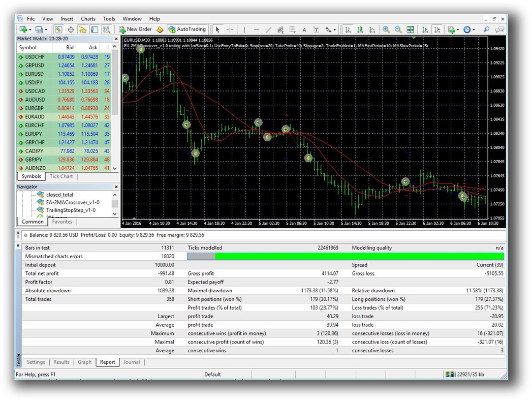This screenshot has height=401, width=532.
Task: Open the Charts menu
Action: point(88,18)
